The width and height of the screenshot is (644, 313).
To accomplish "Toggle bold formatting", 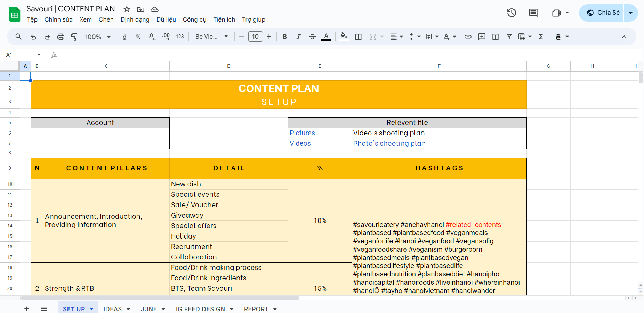I will [285, 37].
